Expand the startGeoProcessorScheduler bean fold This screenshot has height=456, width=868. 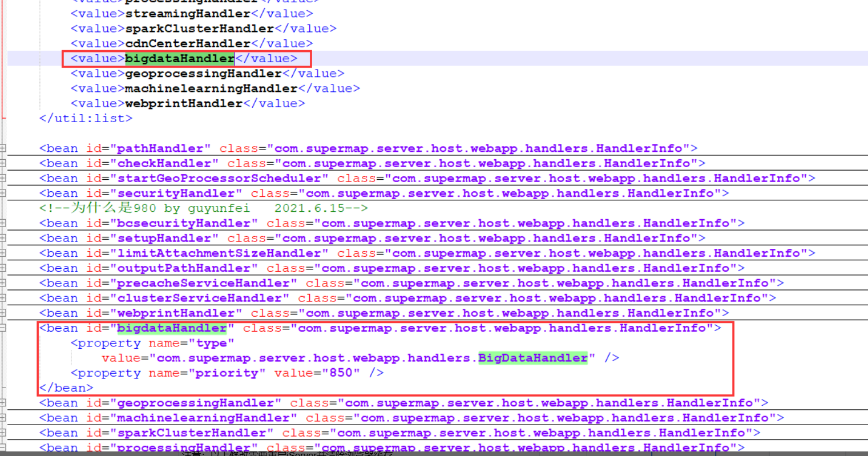(x=3, y=178)
